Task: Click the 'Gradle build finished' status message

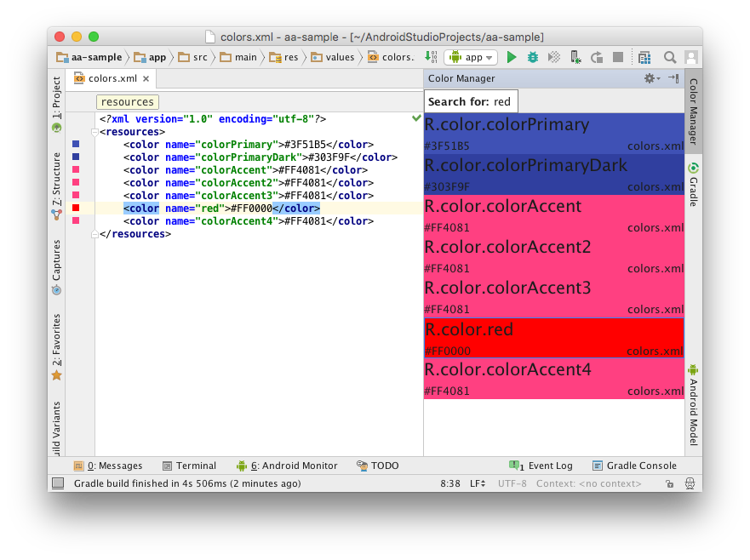Action: pyautogui.click(x=187, y=483)
